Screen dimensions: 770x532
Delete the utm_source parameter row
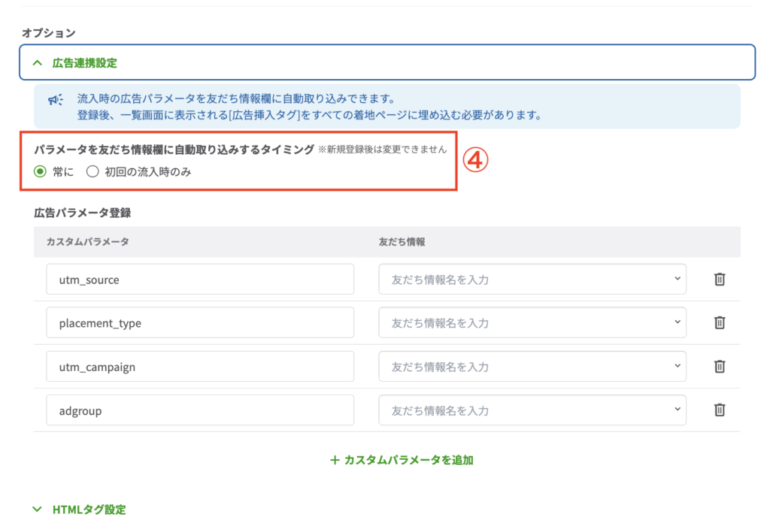(719, 280)
